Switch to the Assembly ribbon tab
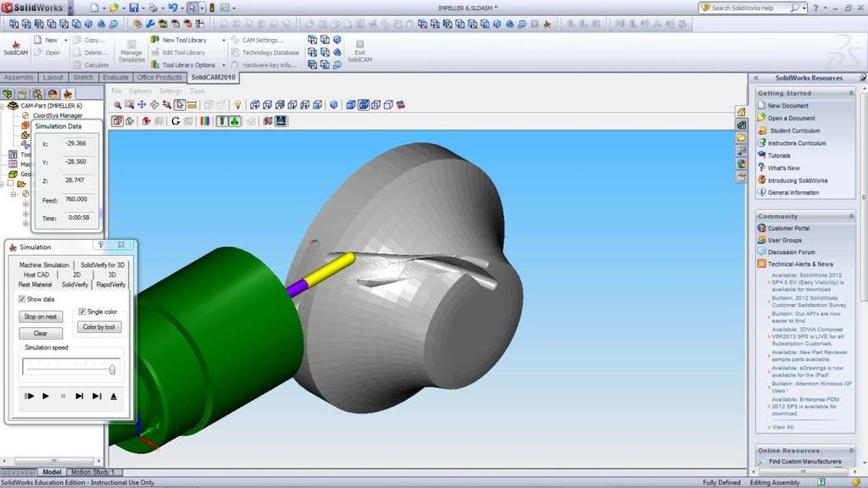This screenshot has width=868, height=488. point(19,77)
